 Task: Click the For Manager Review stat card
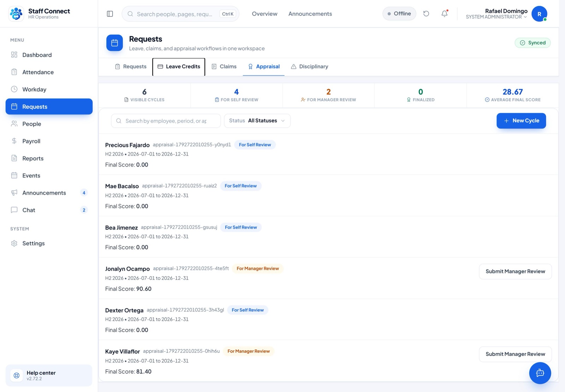(328, 95)
